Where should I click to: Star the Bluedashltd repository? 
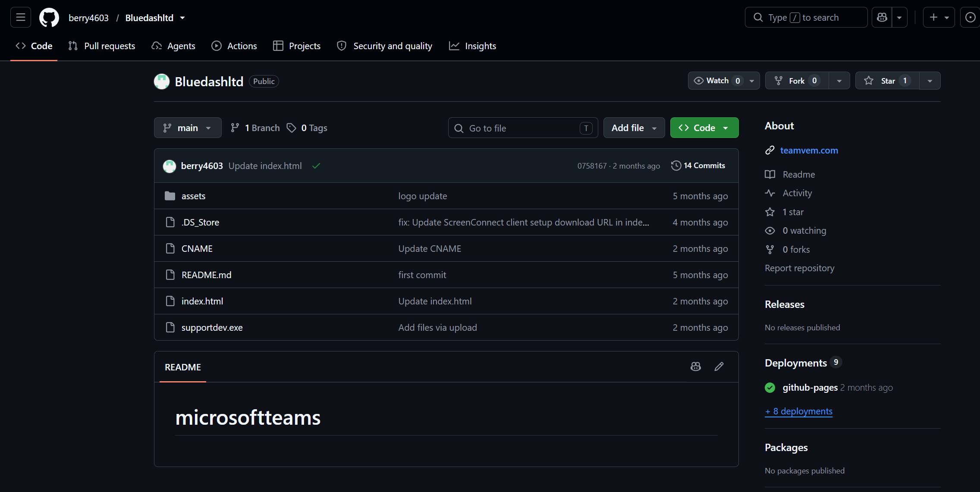(x=887, y=81)
